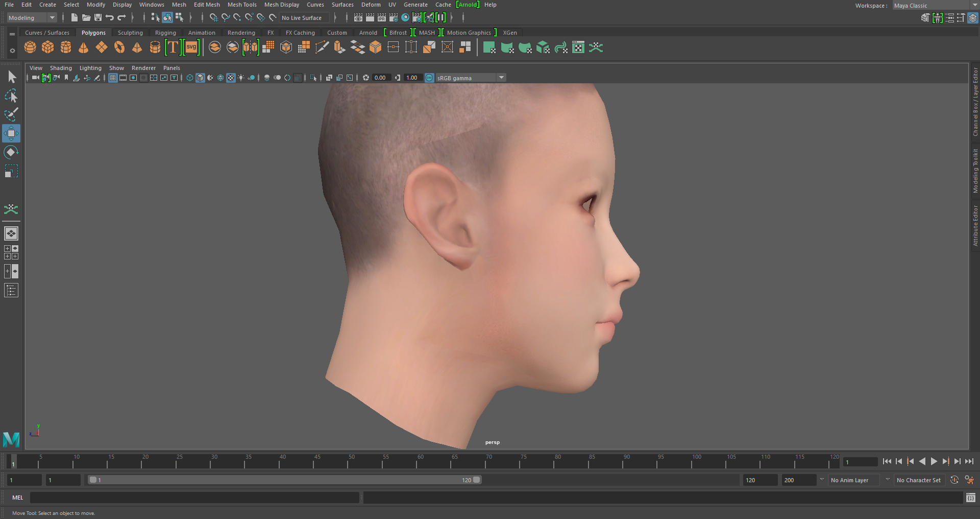Toggle the viewport grid display

pos(113,78)
